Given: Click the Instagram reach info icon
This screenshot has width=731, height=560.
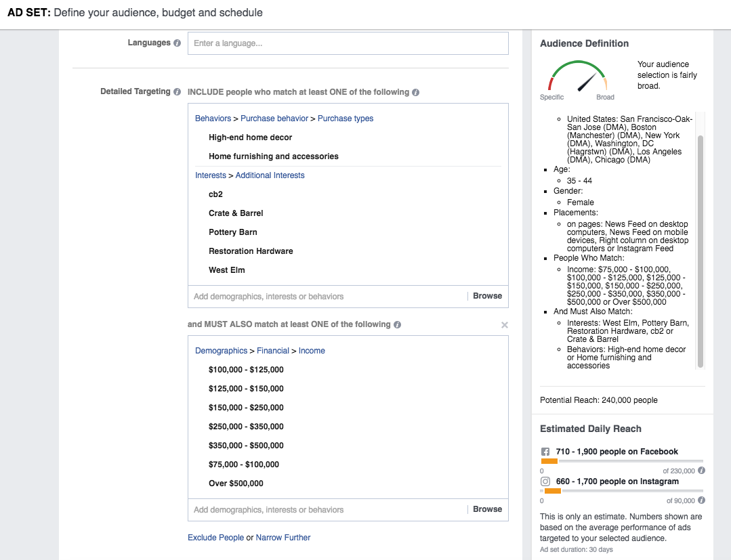Looking at the screenshot, I should point(701,500).
